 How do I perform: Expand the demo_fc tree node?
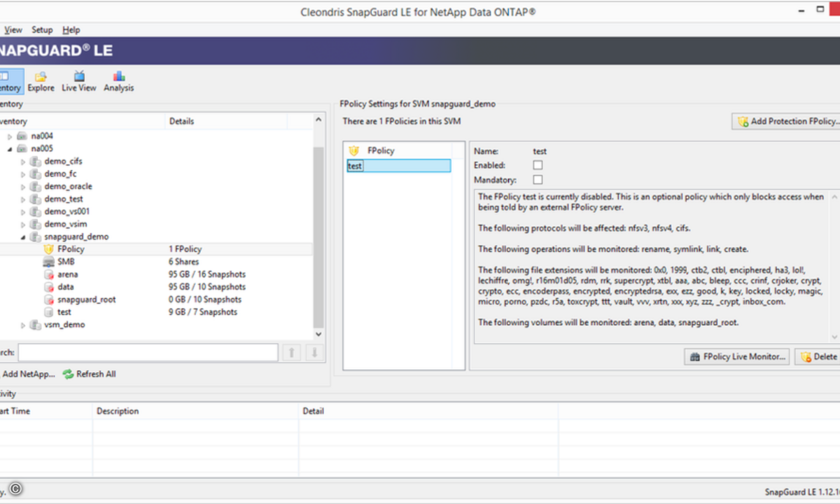(x=23, y=174)
